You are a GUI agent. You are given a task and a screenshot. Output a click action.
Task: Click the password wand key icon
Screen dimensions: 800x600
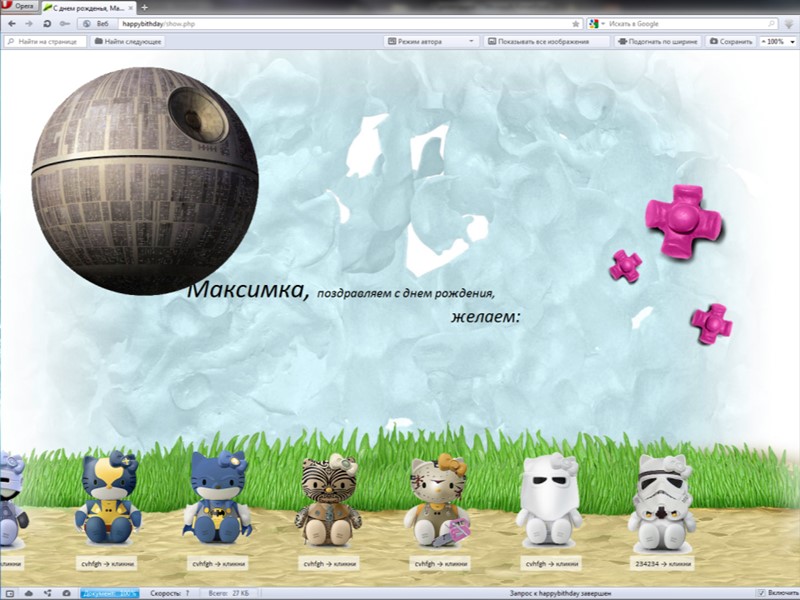(64, 23)
